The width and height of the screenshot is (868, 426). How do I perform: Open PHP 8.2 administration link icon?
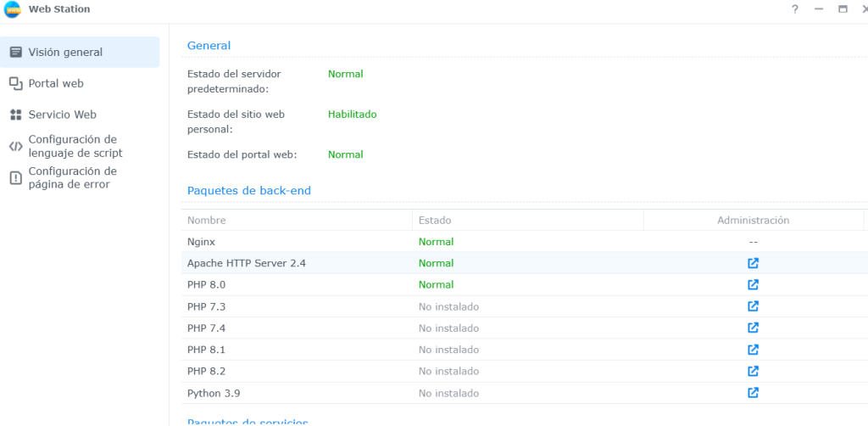tap(753, 371)
